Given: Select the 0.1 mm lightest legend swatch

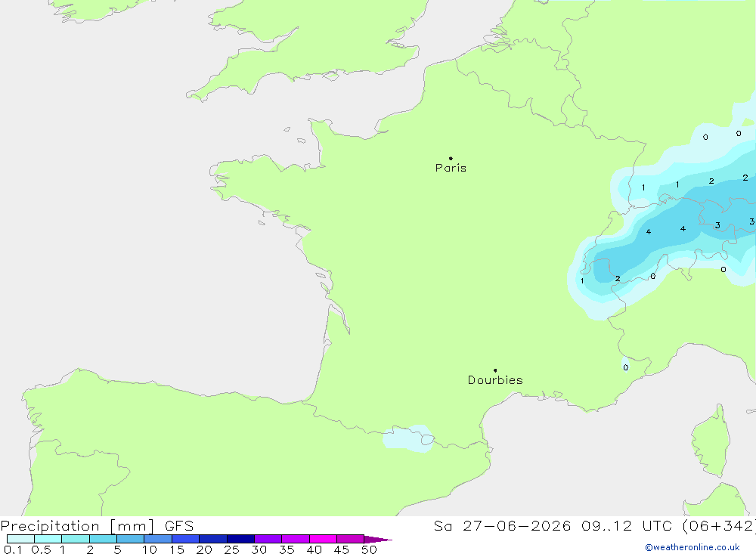Looking at the screenshot, I should (20, 539).
